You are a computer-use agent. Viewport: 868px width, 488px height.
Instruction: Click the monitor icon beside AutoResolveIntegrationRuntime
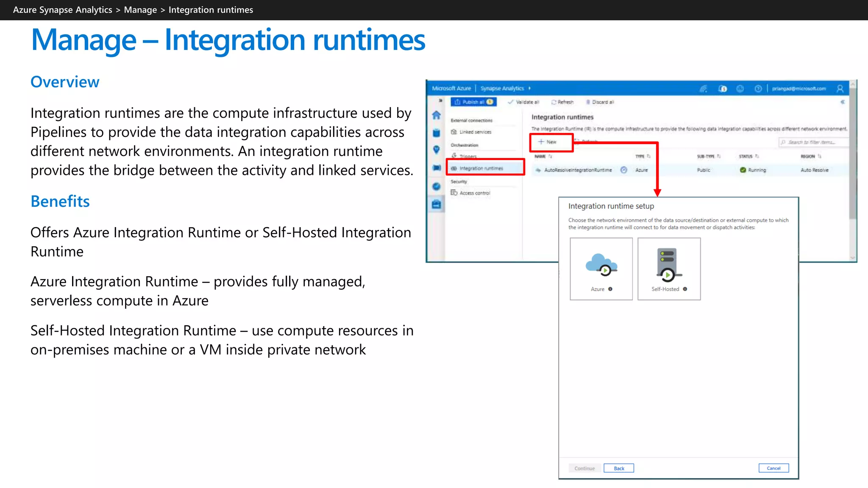pyautogui.click(x=624, y=170)
